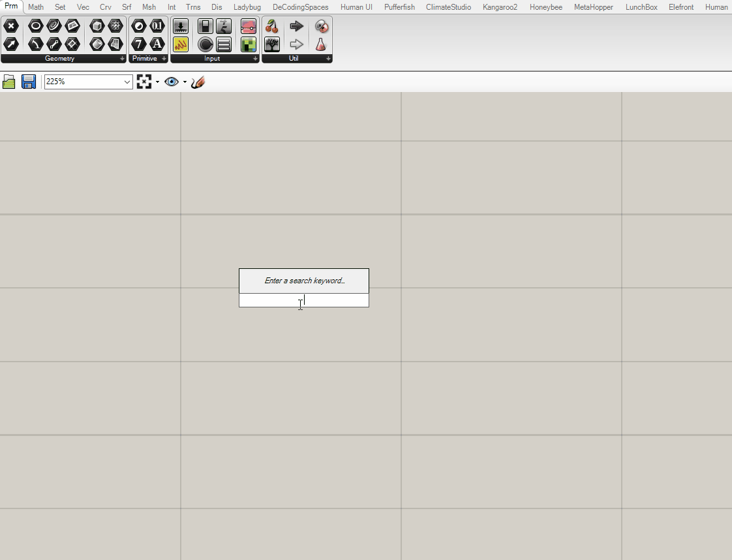
Task: Add a Value List component
Action: [224, 44]
